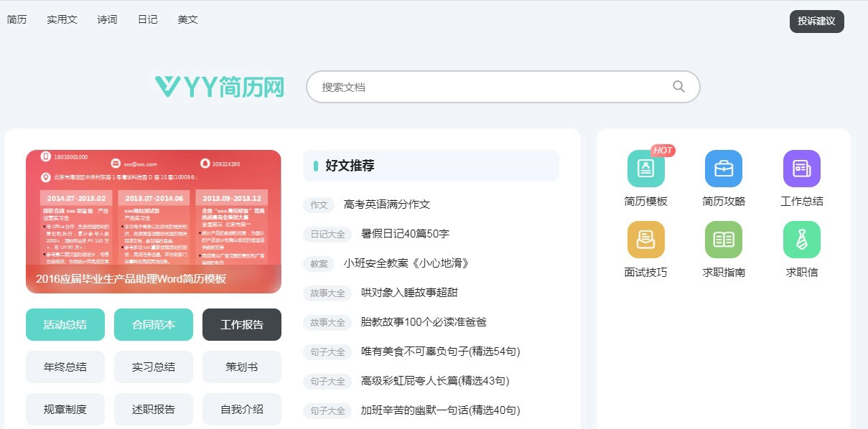Viewport: 868px width, 429px height.
Task: Select the 工作报告 category button
Action: (x=242, y=324)
